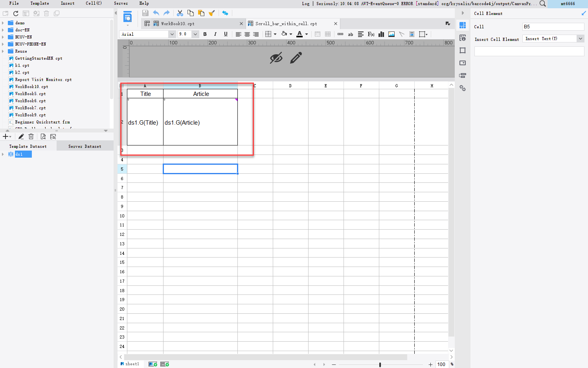Toggle italic formatting

(215, 34)
